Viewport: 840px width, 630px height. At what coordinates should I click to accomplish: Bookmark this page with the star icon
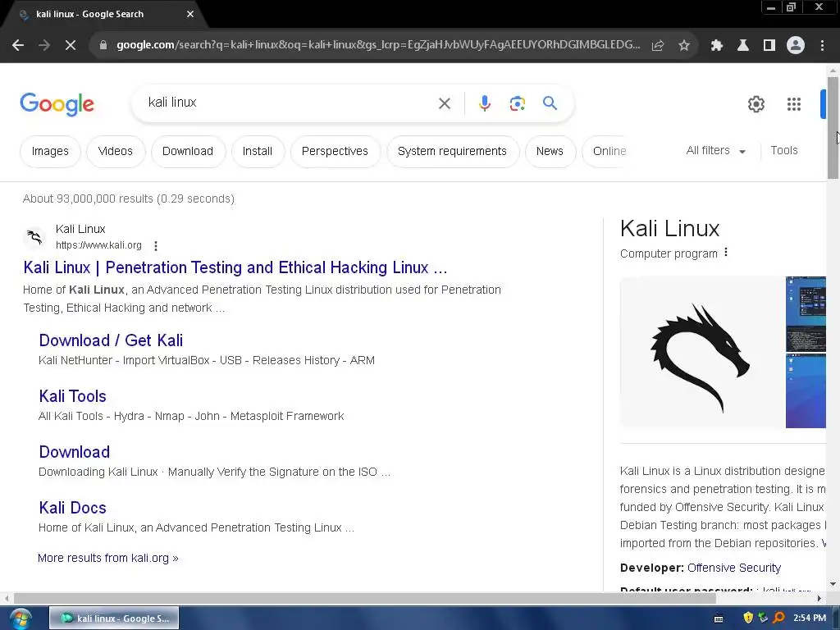pyautogui.click(x=684, y=46)
